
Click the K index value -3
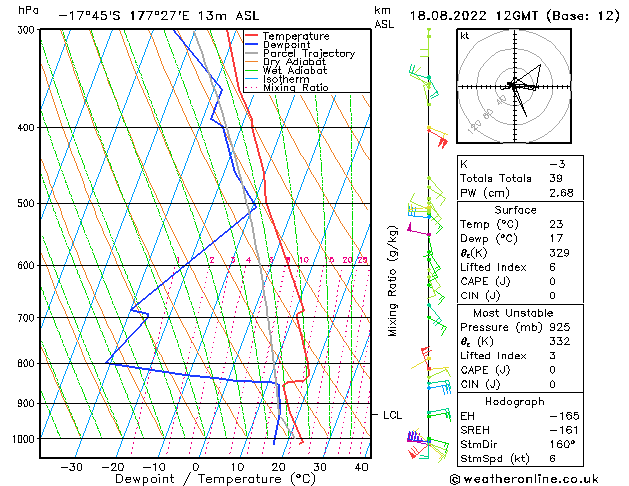pos(557,164)
